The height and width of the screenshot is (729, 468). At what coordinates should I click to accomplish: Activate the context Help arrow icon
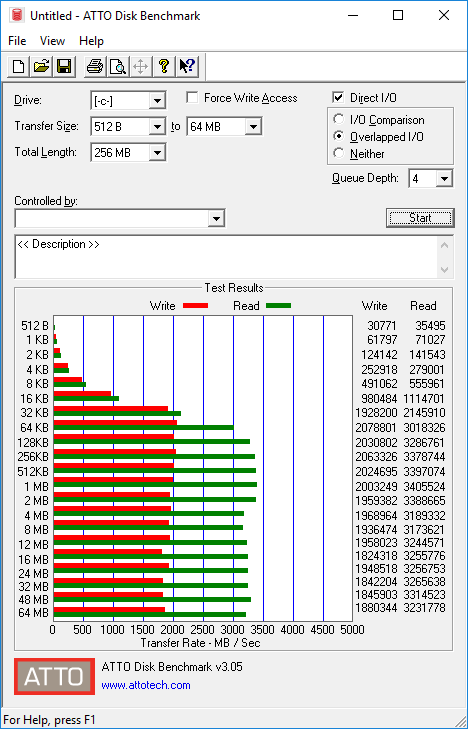point(187,66)
